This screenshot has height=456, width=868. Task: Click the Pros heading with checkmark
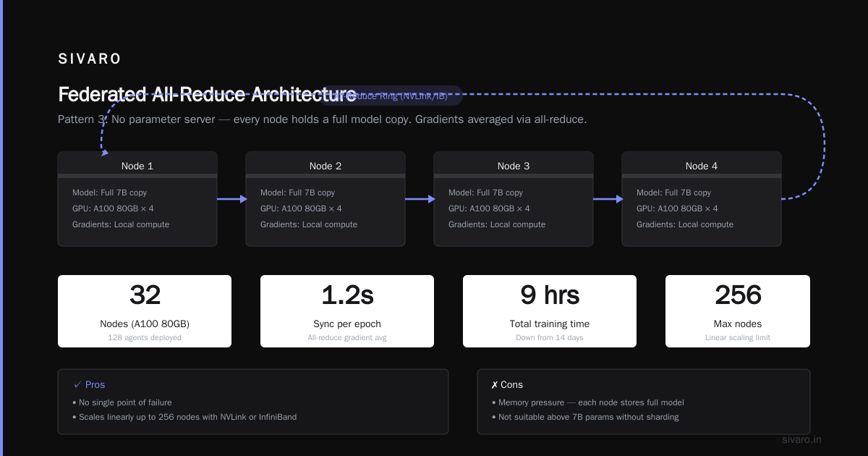[x=89, y=384]
